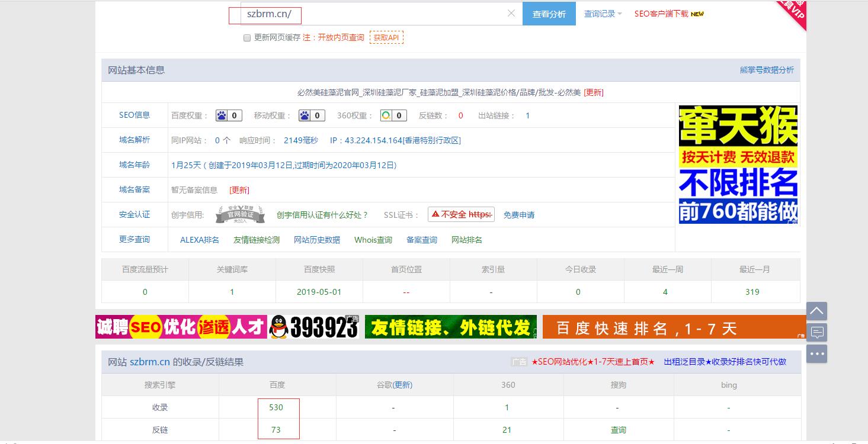The image size is (868, 444).
Task: Open 网站历史数据 query
Action: click(x=317, y=240)
